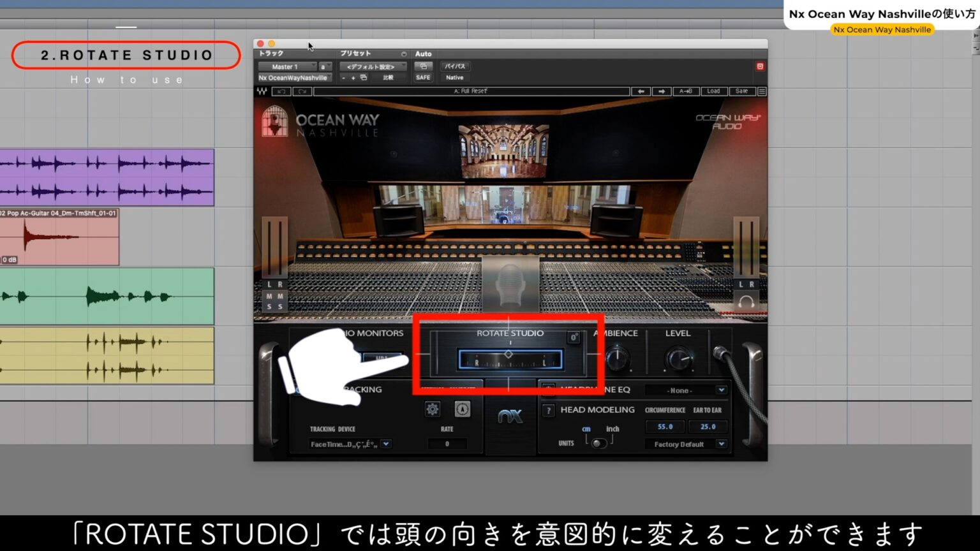The image size is (980, 551).
Task: Click the right output level meter
Action: click(x=746, y=247)
